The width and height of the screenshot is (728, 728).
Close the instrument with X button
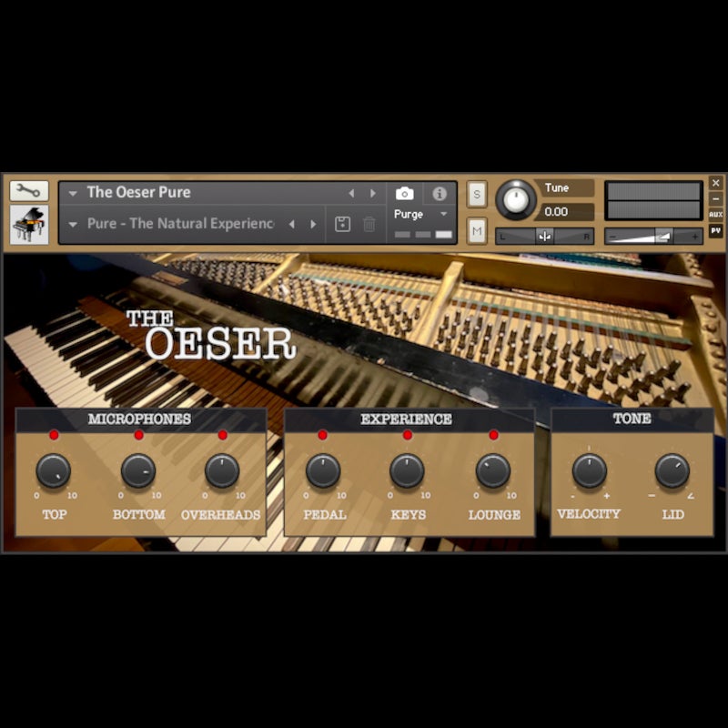click(x=715, y=183)
